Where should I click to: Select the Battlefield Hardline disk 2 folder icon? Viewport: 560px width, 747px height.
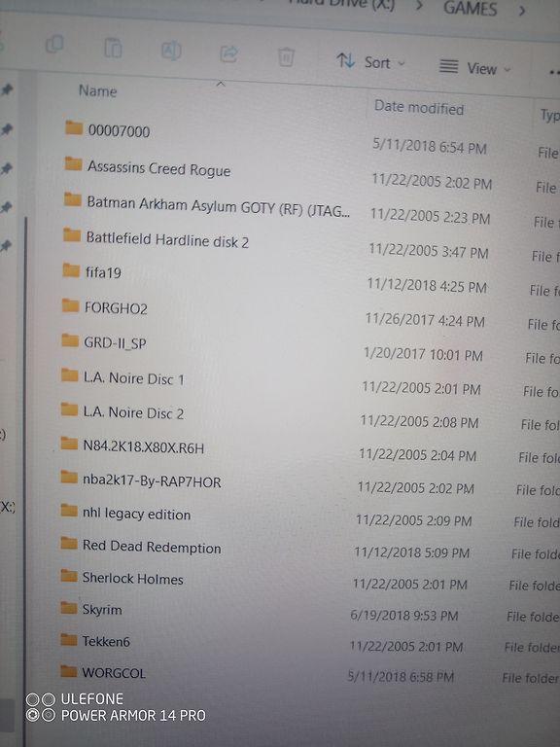coord(72,234)
